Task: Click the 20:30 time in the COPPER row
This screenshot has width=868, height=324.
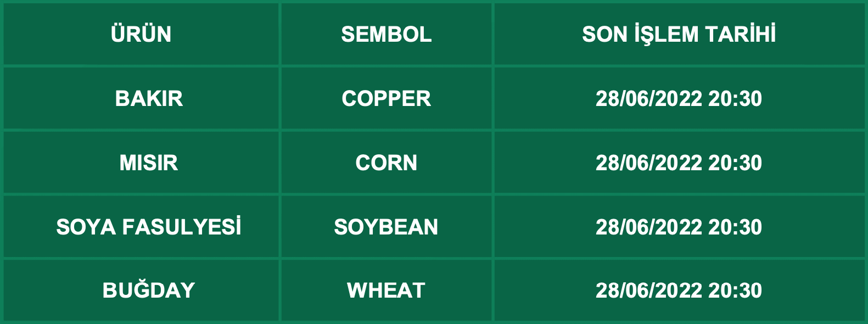Action: [x=735, y=98]
